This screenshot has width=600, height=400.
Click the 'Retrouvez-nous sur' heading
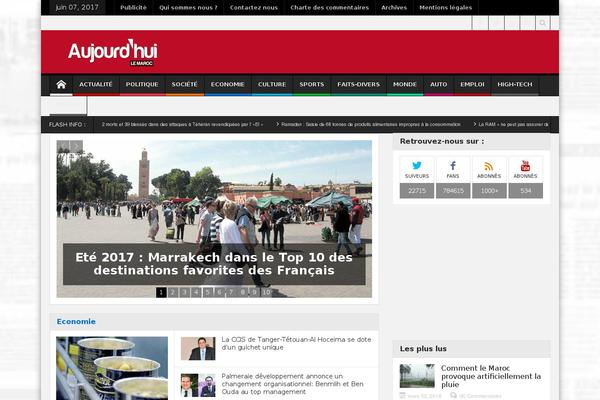[x=442, y=141]
